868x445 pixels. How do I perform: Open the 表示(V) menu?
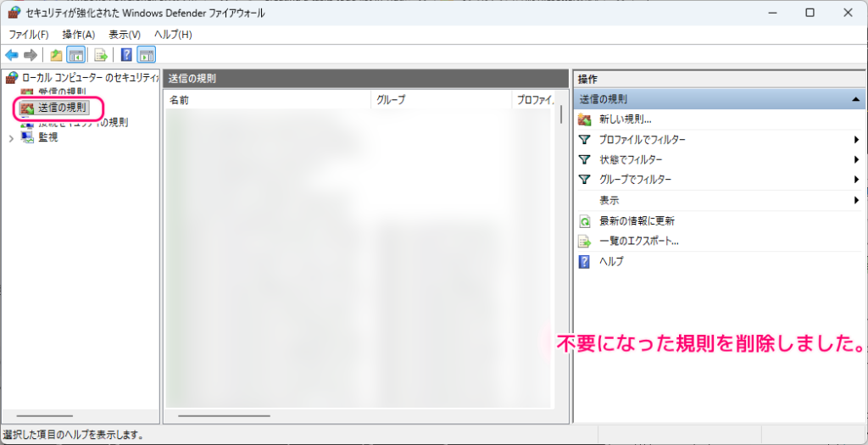pyautogui.click(x=125, y=34)
